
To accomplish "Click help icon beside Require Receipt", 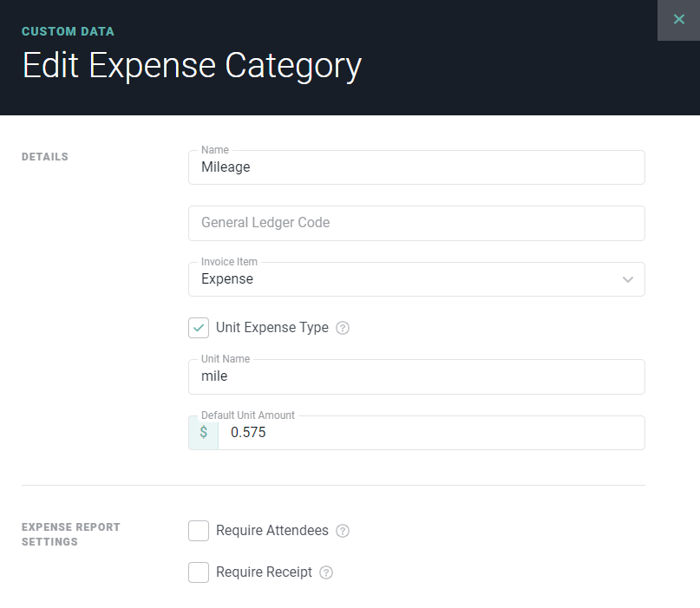I will (x=326, y=572).
